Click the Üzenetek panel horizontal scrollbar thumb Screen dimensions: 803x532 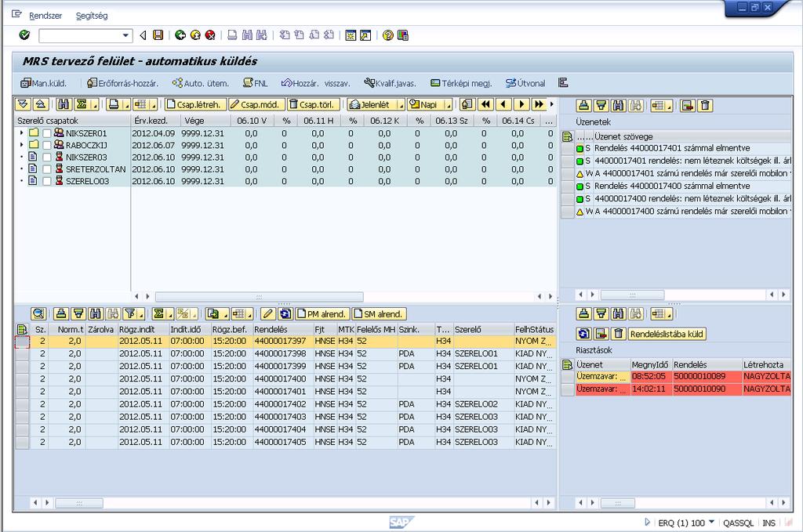pos(633,295)
